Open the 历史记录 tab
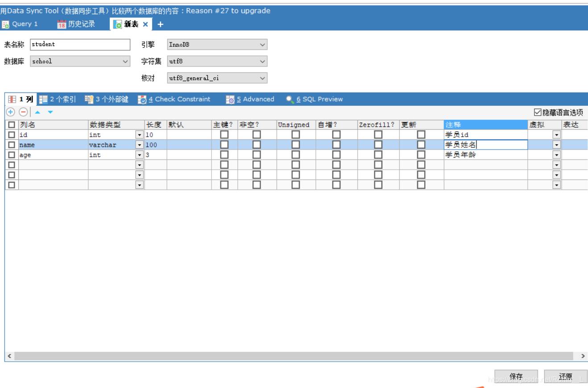Image resolution: width=588 pixels, height=388 pixels. [x=76, y=24]
